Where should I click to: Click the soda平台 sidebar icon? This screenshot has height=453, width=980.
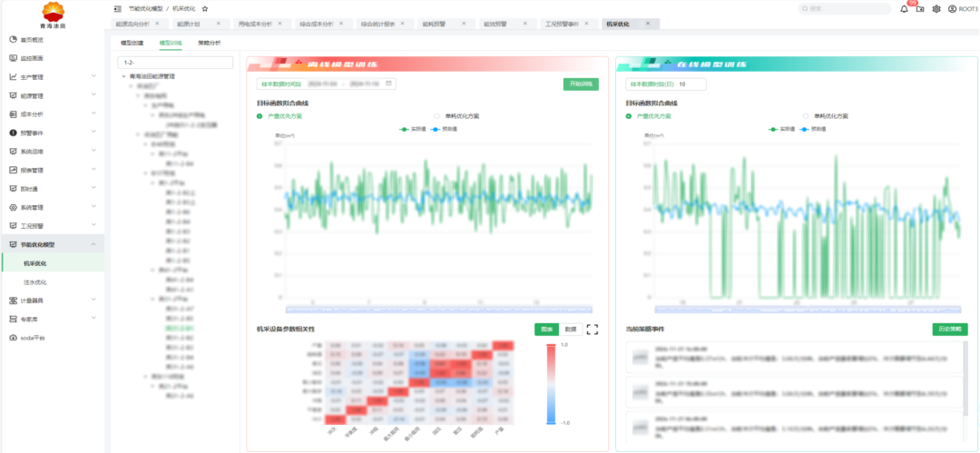[x=13, y=338]
